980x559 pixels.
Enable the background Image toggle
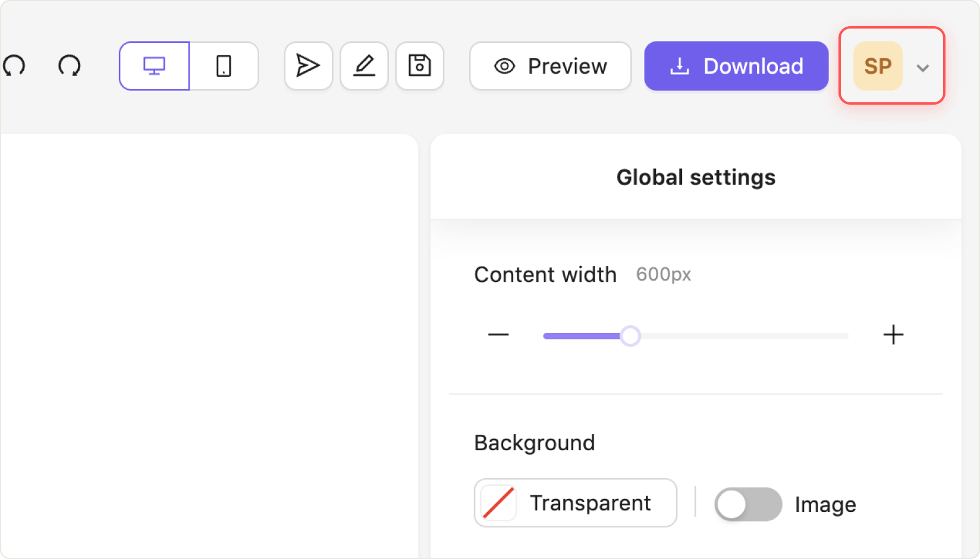748,504
